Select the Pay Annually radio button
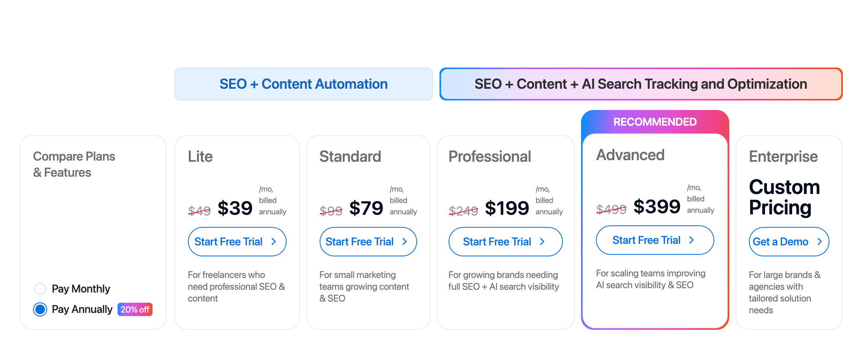This screenshot has width=868, height=362. (40, 309)
